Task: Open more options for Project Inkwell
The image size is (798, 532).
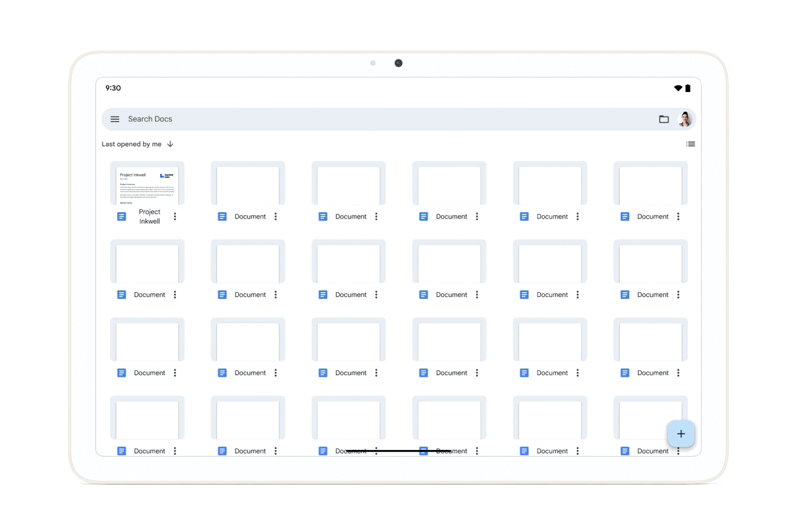Action: (x=175, y=217)
